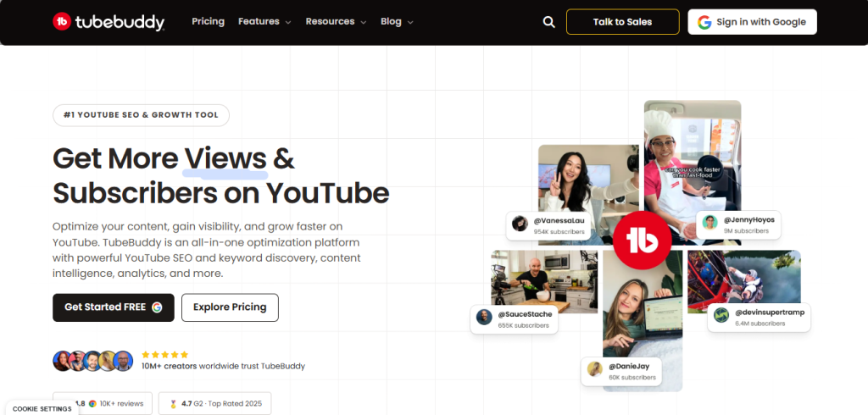This screenshot has width=868, height=415.
Task: Click Sign in with Google
Action: pos(753,22)
